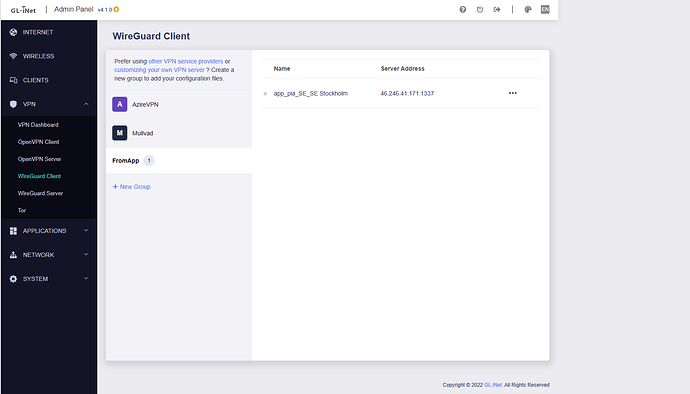Click server address 46.246.41.171:1337
This screenshot has width=690, height=394.
tap(407, 93)
